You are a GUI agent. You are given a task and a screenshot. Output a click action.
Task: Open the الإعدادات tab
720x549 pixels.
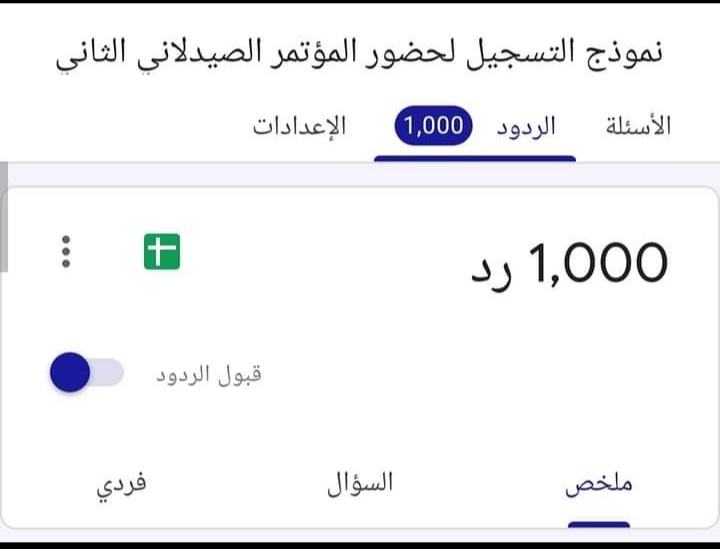(299, 126)
